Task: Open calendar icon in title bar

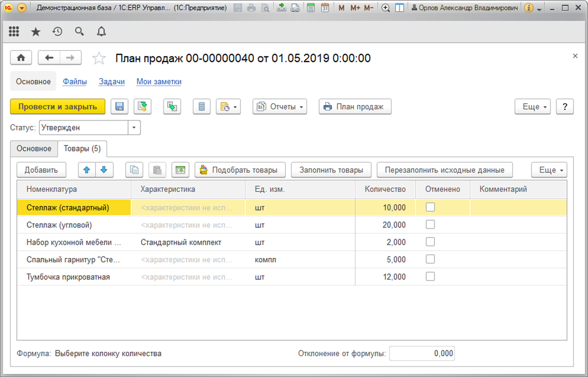Action: click(x=325, y=8)
